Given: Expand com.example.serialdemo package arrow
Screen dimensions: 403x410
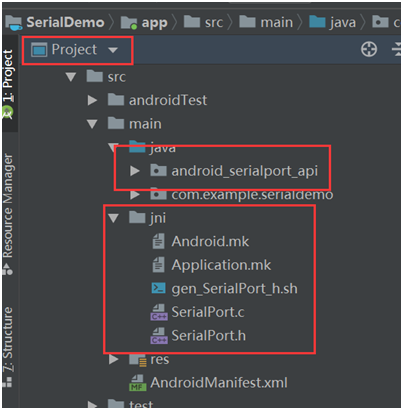Looking at the screenshot, I should point(135,194).
